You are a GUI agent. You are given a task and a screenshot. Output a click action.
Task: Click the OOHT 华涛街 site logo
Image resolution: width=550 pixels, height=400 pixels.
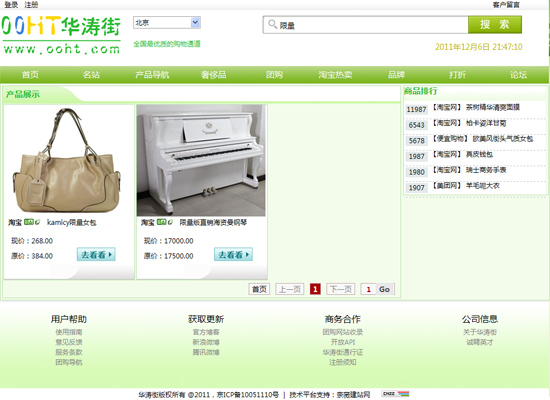pos(61,34)
